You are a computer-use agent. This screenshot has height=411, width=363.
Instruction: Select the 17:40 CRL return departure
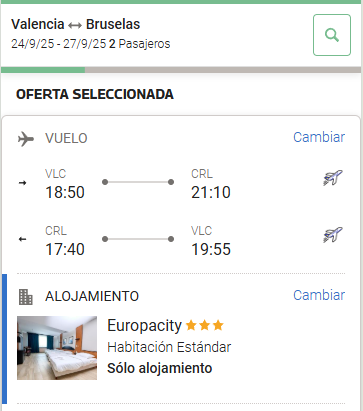pos(65,249)
